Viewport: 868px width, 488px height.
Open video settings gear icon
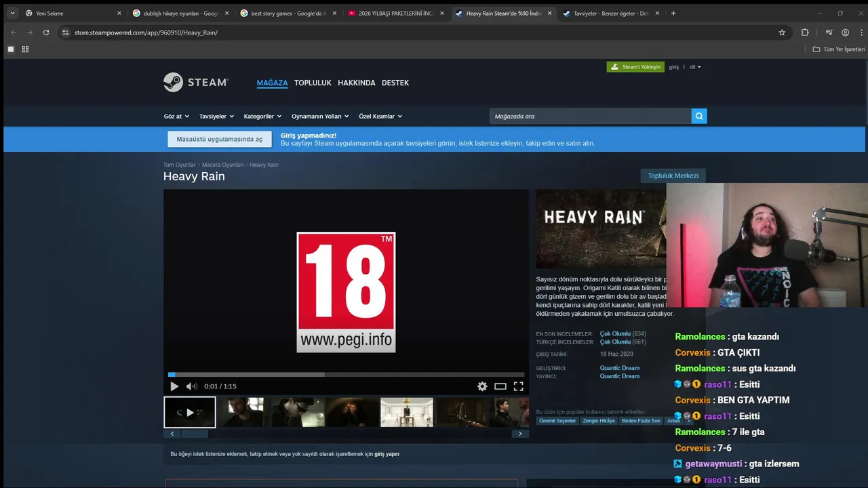(482, 386)
